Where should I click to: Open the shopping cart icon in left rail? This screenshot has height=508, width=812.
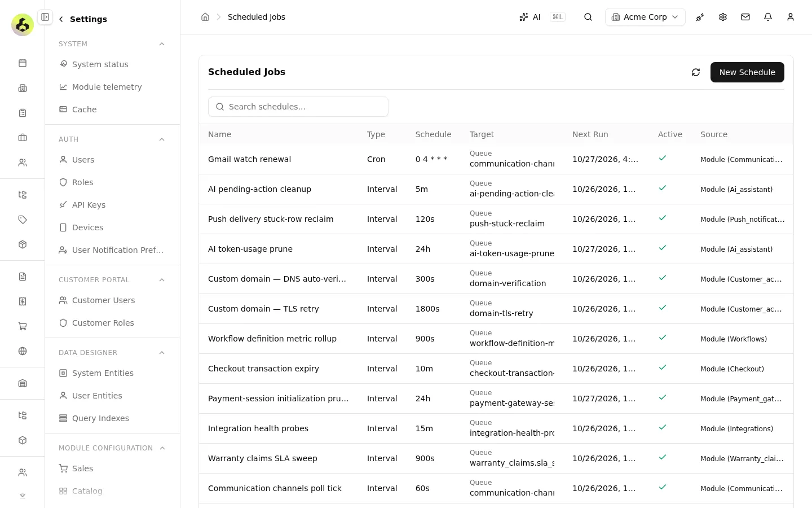pyautogui.click(x=23, y=326)
